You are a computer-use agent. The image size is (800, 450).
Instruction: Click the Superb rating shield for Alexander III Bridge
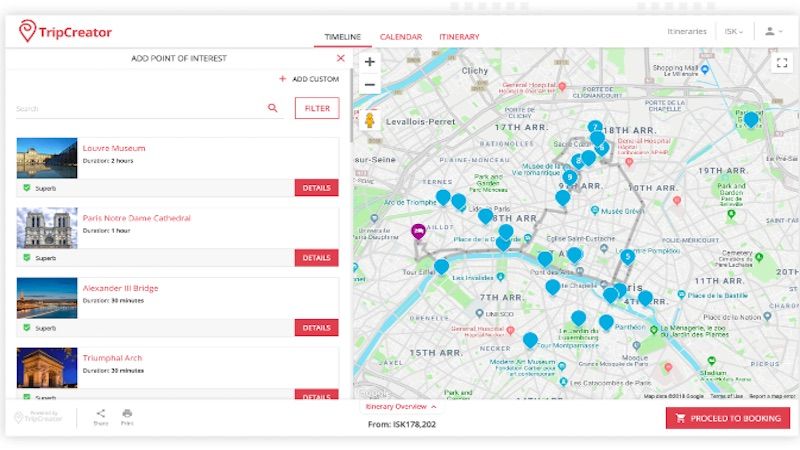(x=27, y=328)
